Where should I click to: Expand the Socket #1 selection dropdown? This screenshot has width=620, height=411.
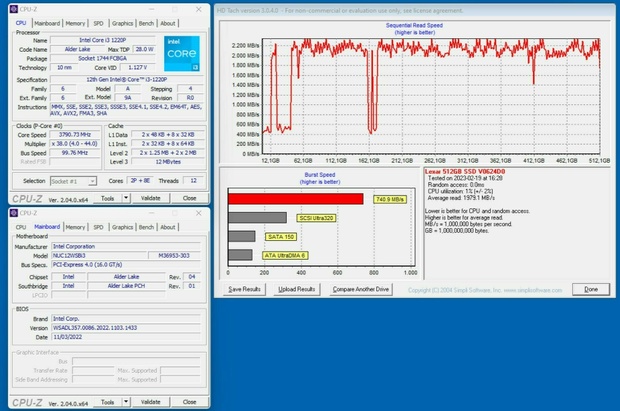[x=92, y=181]
